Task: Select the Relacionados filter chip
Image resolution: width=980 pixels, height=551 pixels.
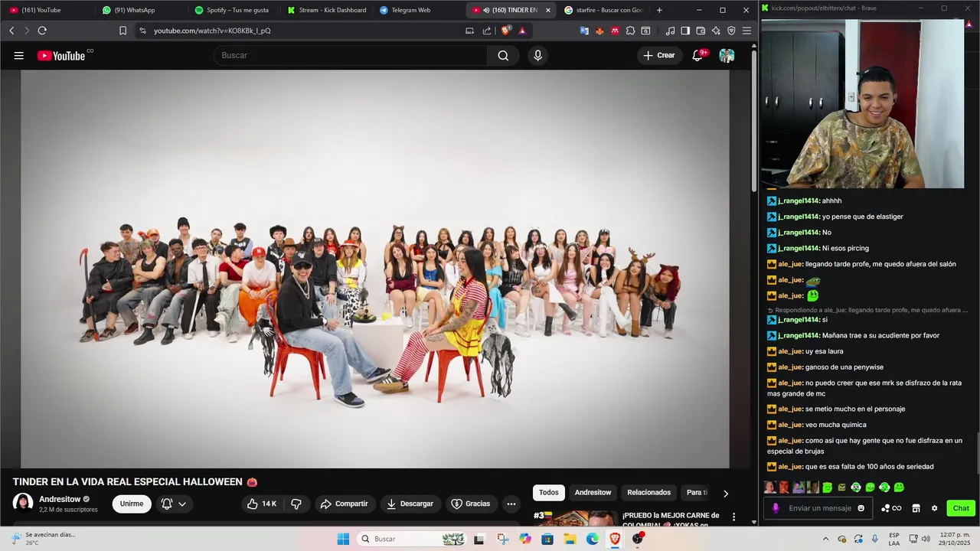Action: click(649, 493)
